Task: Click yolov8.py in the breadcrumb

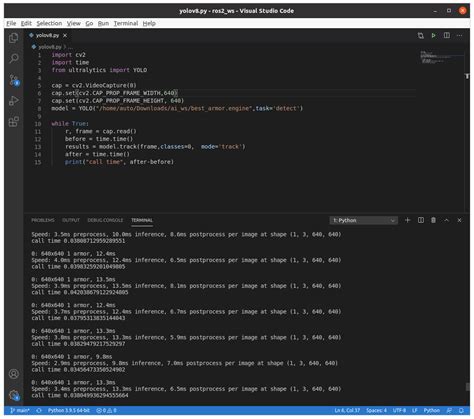Action: pos(50,47)
